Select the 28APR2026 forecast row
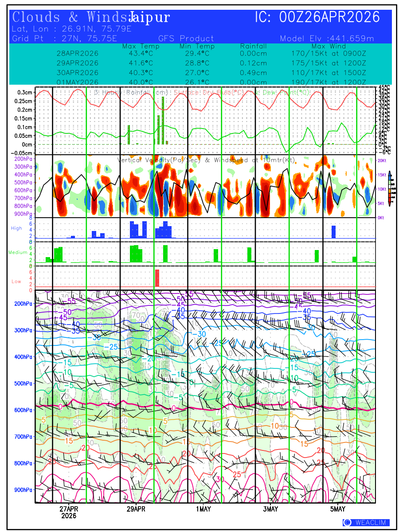 click(x=78, y=53)
